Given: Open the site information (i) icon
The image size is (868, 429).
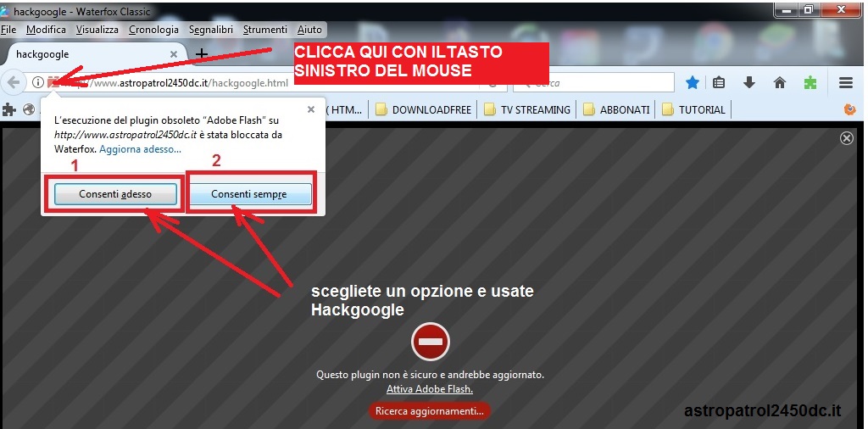Looking at the screenshot, I should pyautogui.click(x=37, y=83).
